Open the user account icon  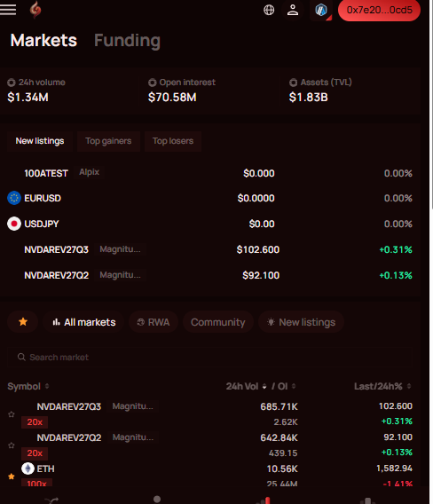pyautogui.click(x=293, y=10)
